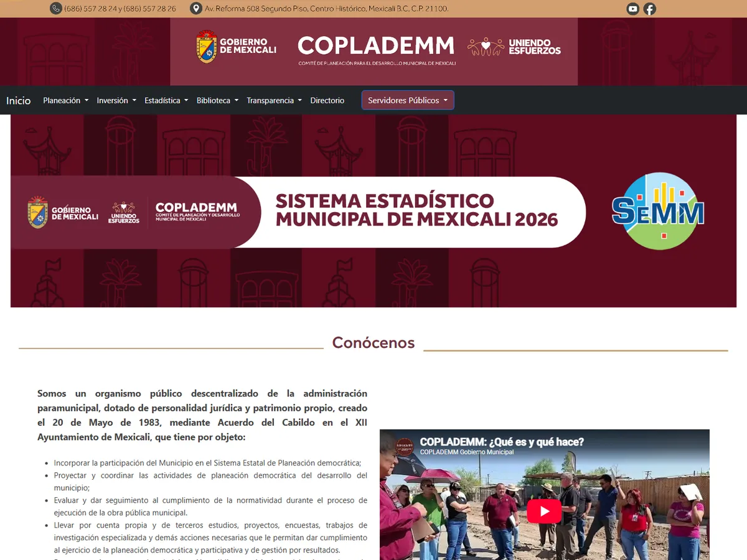Click the phone numbers text
Image resolution: width=747 pixels, height=560 pixels.
coord(120,9)
